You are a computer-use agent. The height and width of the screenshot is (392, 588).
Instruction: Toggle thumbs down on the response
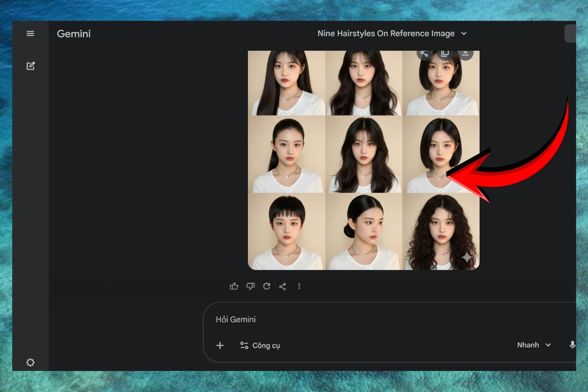tap(250, 286)
